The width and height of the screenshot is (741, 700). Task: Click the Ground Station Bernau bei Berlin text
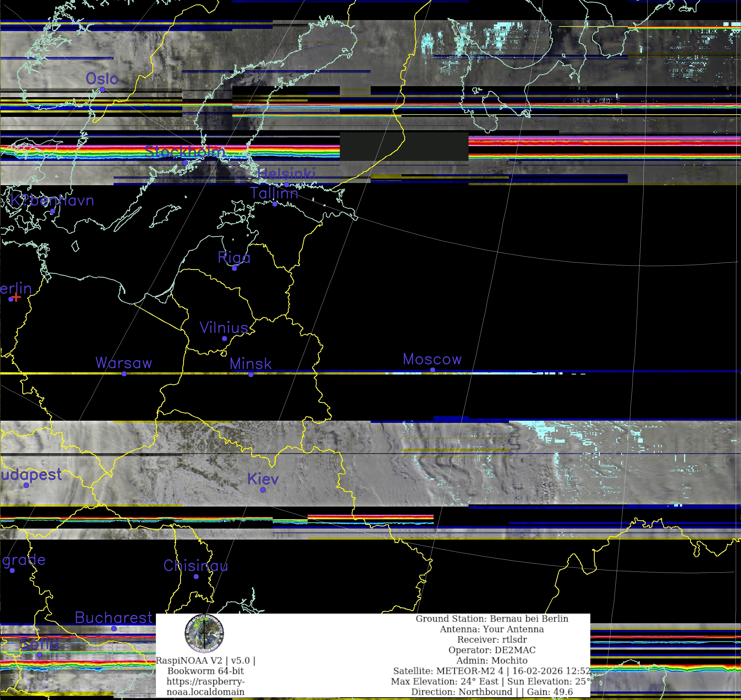pyautogui.click(x=492, y=619)
